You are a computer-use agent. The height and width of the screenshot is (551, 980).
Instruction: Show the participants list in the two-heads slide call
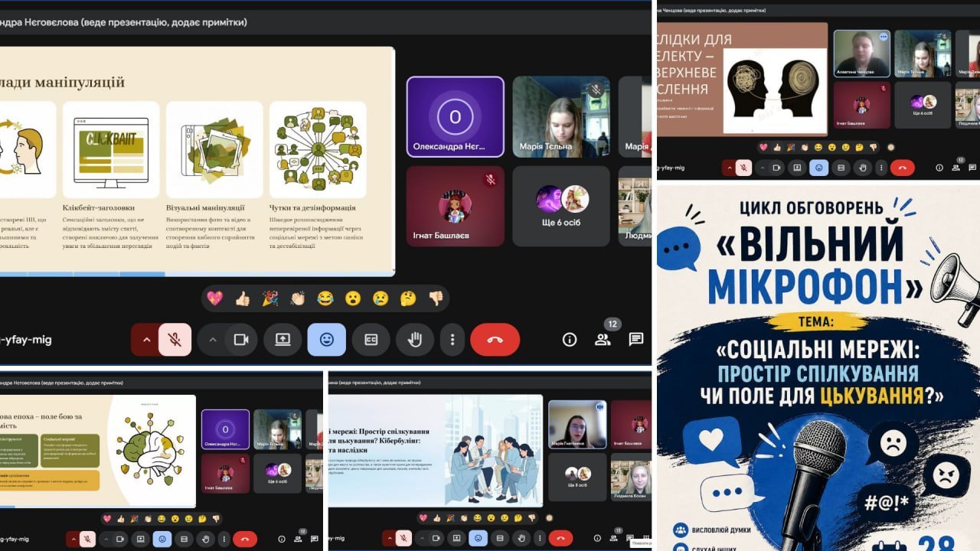pos(956,168)
